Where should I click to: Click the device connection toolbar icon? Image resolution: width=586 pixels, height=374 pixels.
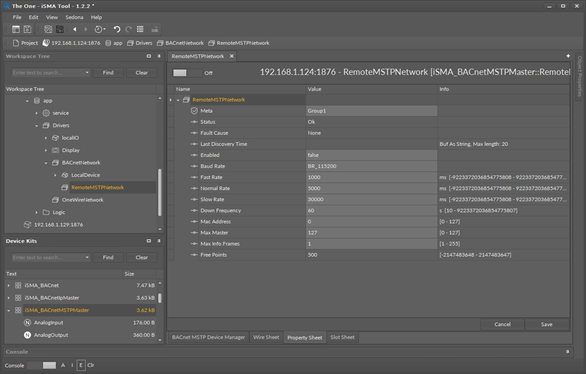(155, 29)
